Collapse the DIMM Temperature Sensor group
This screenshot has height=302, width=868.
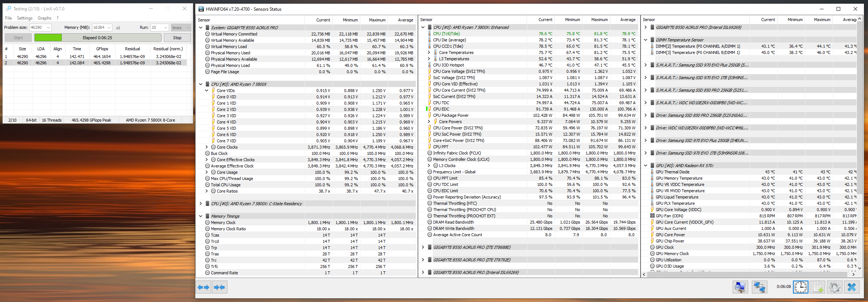click(x=646, y=40)
